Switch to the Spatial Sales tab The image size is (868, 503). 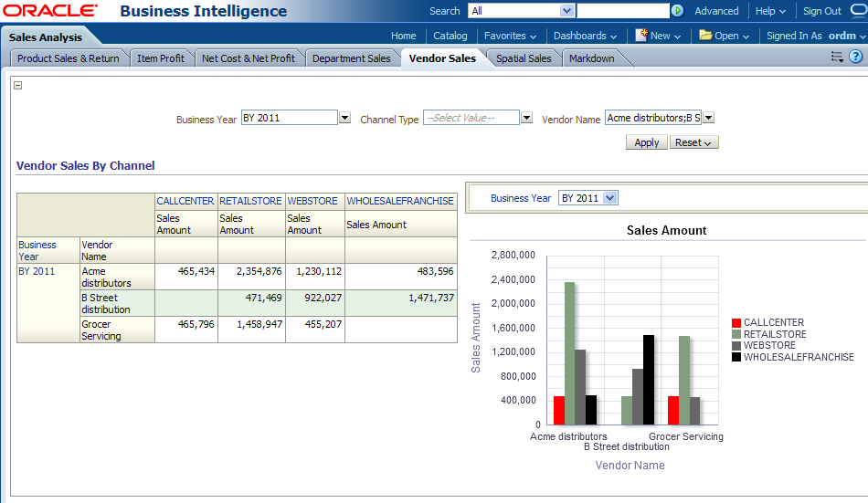coord(524,58)
